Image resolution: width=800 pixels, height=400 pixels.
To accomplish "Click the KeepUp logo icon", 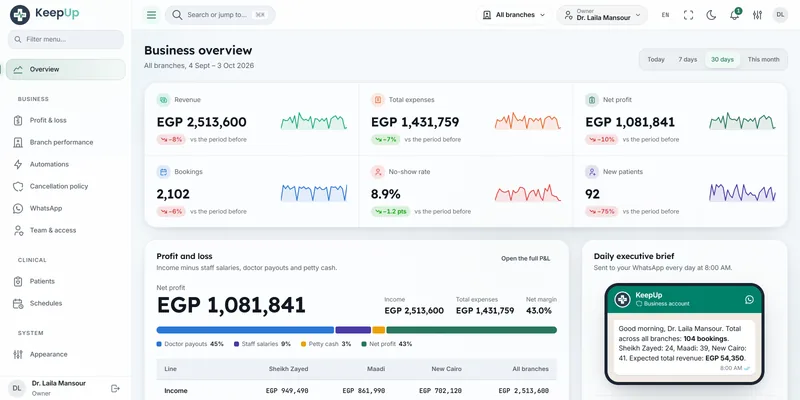I will 20,15.
